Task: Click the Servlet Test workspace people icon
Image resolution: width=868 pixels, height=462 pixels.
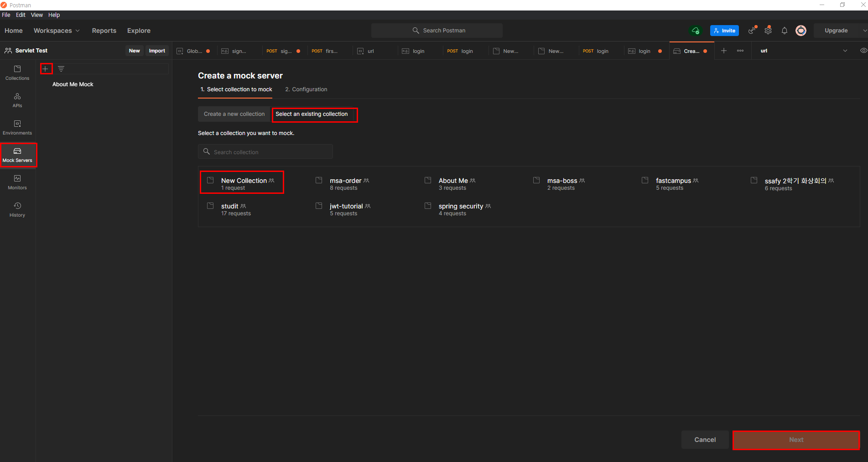Action: click(x=8, y=51)
